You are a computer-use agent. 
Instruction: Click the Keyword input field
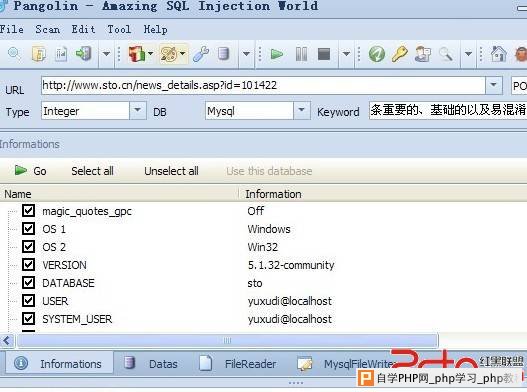pos(448,110)
